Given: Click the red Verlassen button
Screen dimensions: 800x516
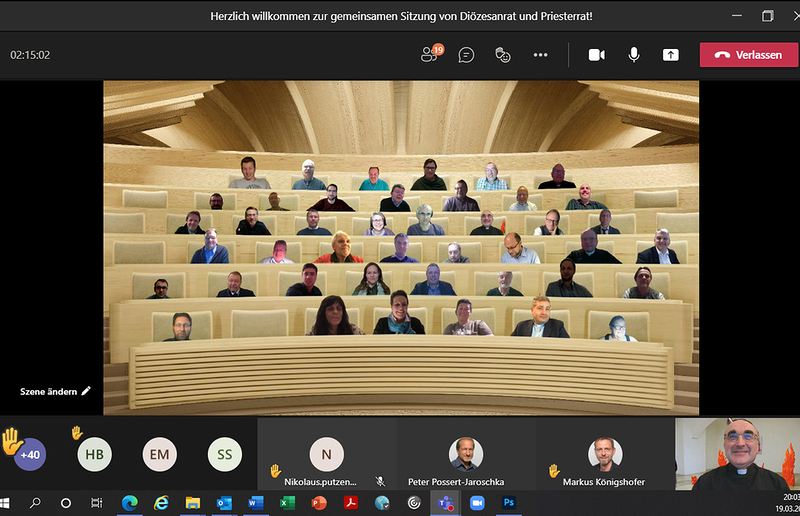Looking at the screenshot, I should pyautogui.click(x=748, y=55).
